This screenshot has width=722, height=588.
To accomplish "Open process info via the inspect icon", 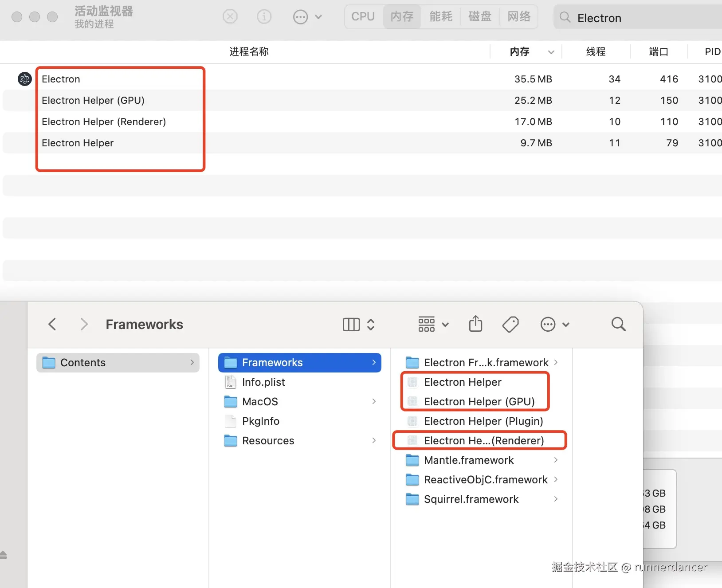I will 264,17.
